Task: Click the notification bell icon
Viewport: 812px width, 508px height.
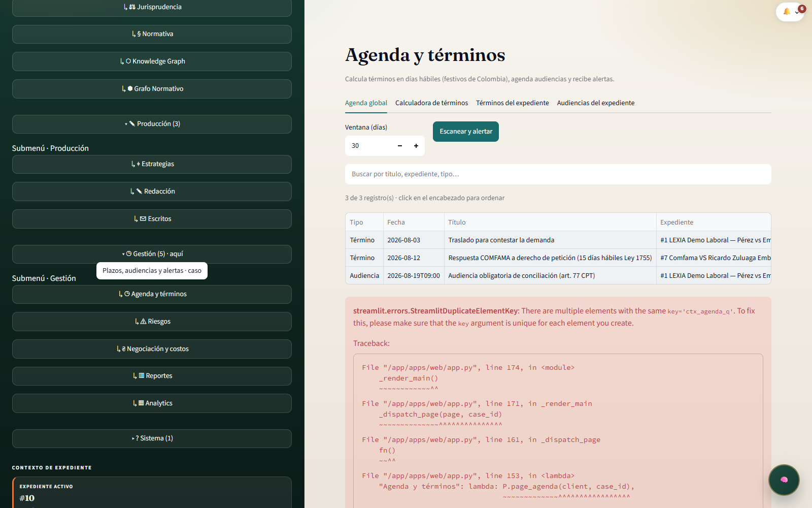Action: click(787, 11)
